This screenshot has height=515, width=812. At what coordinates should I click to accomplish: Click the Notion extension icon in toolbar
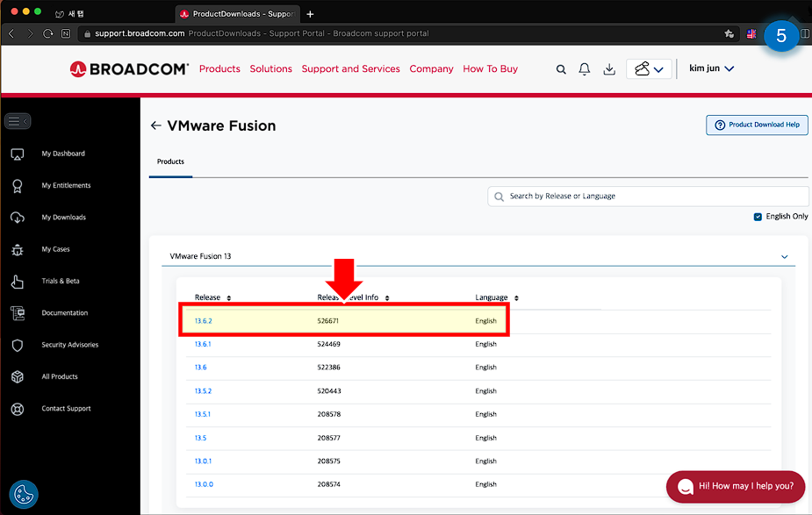click(x=66, y=33)
